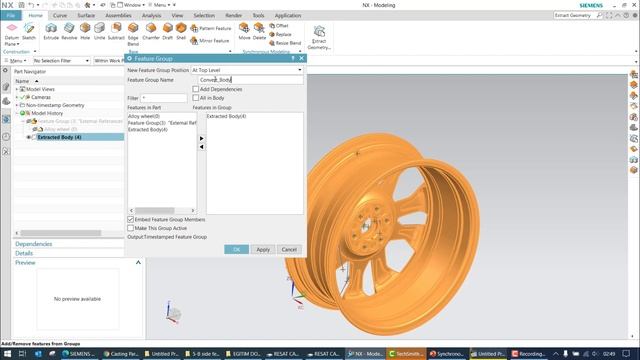Viewport: 640px width, 360px height.
Task: Select the Edge Blend tool
Action: point(133,34)
